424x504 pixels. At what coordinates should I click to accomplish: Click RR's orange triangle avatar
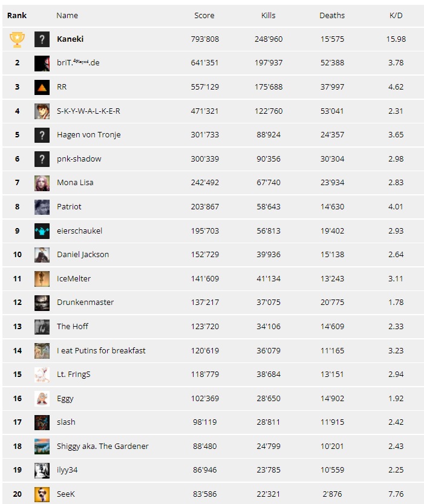coord(42,87)
